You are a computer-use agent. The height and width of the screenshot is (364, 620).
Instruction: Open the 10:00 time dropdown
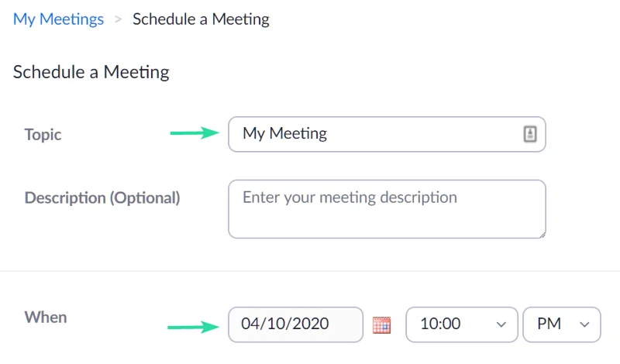460,325
